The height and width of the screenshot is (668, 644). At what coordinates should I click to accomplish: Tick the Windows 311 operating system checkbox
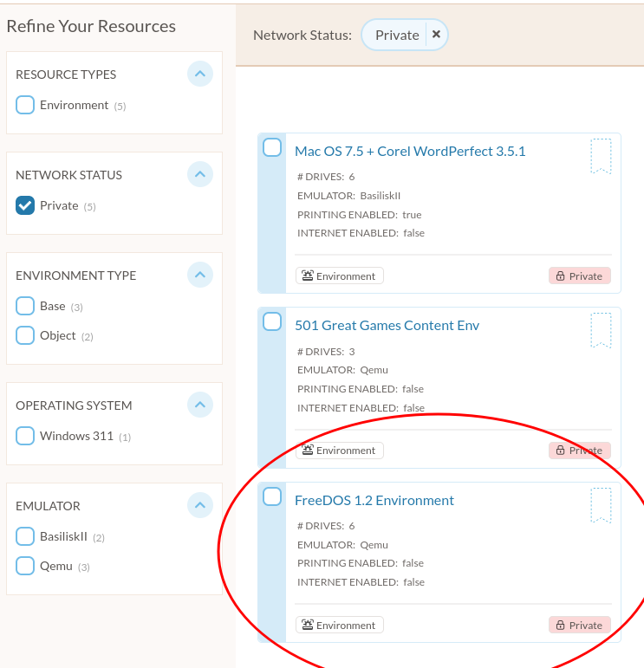pyautogui.click(x=25, y=436)
